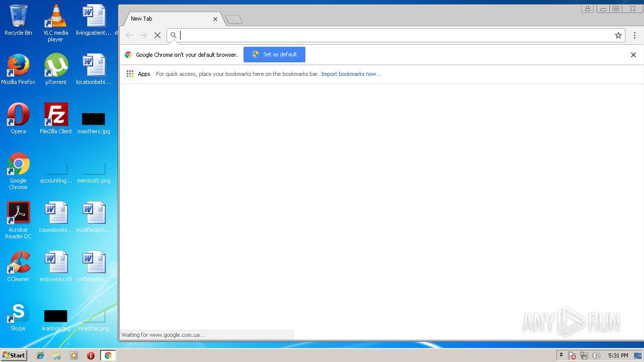This screenshot has width=644, height=362.
Task: Switch to the New Tab tab
Action: click(171, 19)
